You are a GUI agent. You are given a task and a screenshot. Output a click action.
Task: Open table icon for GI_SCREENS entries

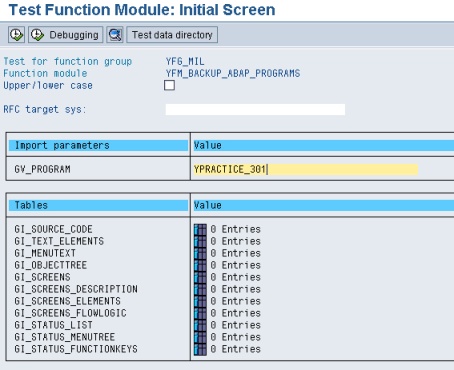[200, 277]
